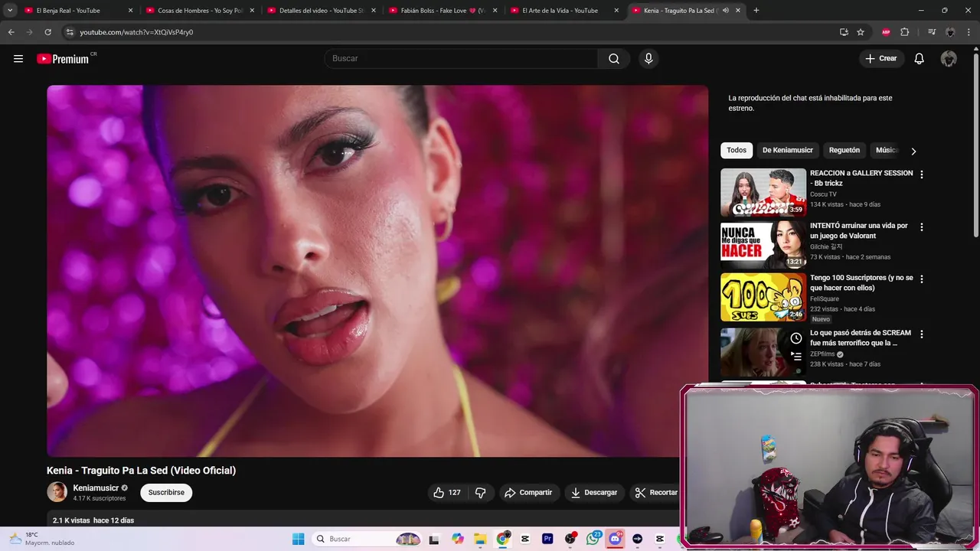Open the Valorant video thumbnail by Gilchie
This screenshot has height=551, width=980.
pyautogui.click(x=763, y=245)
